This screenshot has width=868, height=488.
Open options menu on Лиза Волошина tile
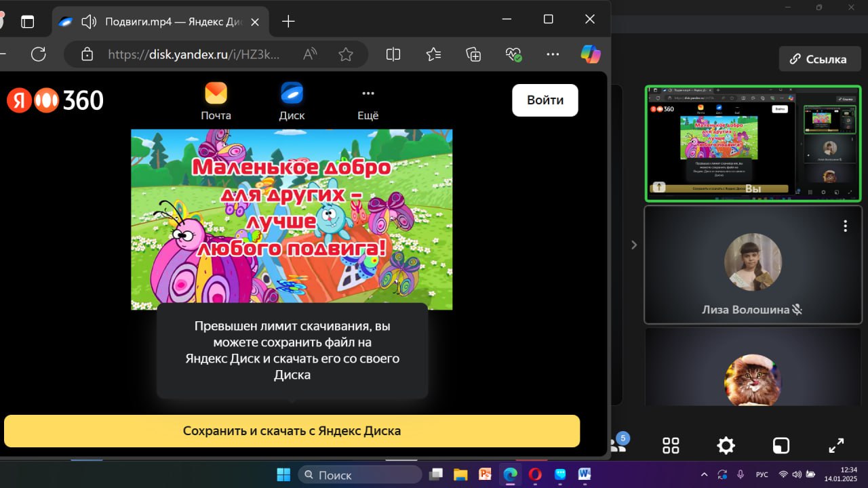845,226
